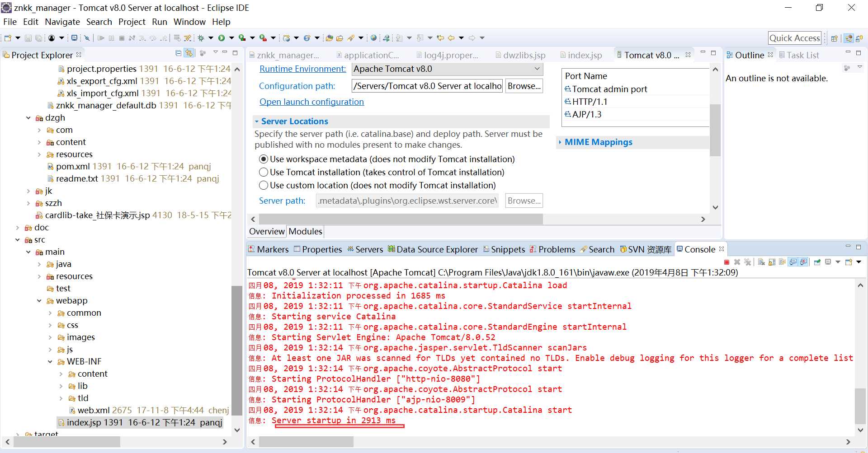Click the Open Console new-window icon

(x=849, y=262)
